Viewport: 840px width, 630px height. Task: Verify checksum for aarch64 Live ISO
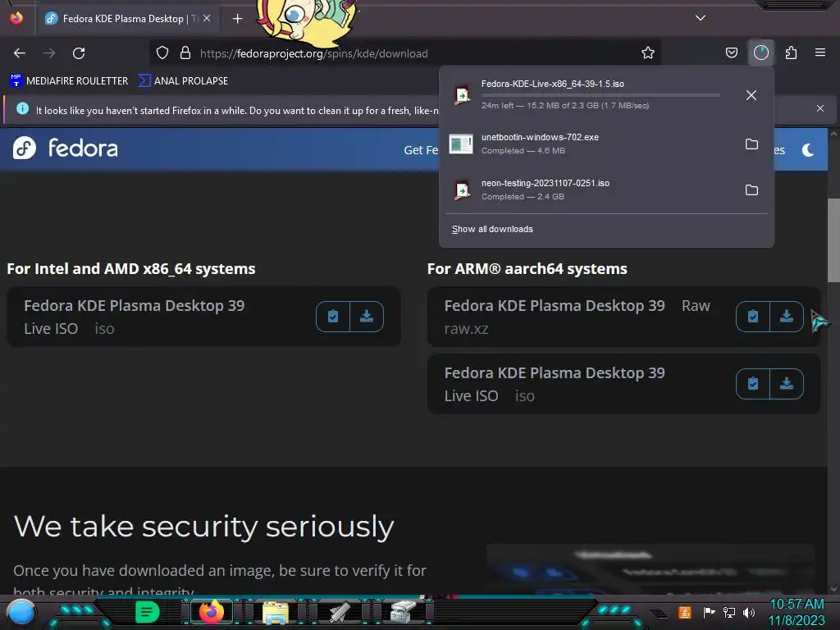tap(753, 384)
